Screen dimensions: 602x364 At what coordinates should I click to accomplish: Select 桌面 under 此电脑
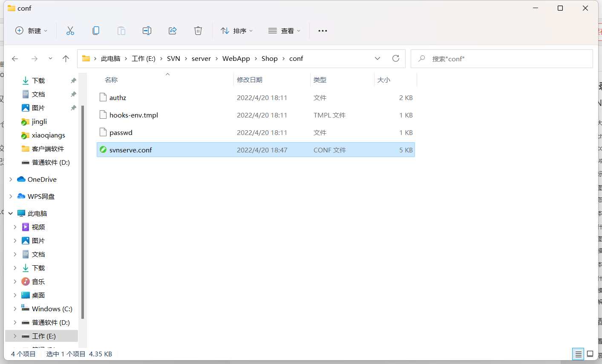coord(38,295)
